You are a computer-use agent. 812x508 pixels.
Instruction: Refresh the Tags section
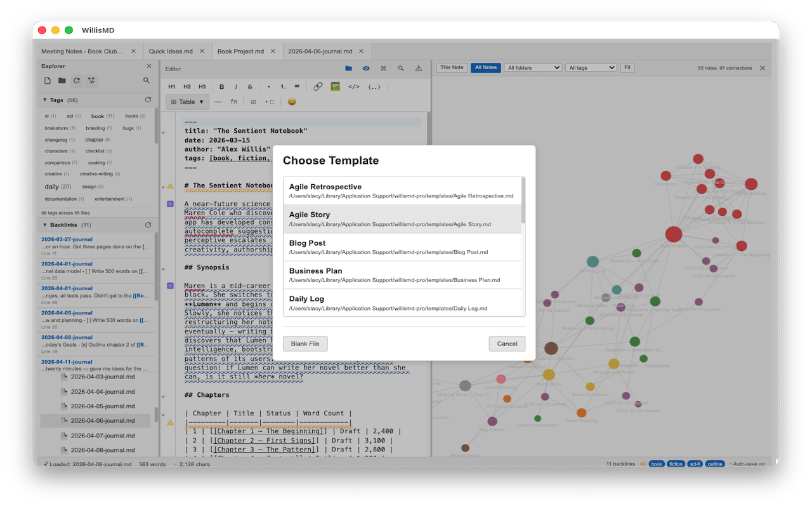tap(148, 100)
